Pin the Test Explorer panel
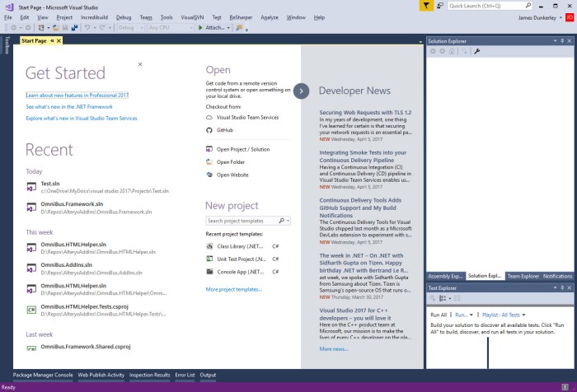577x392 pixels. pyautogui.click(x=562, y=287)
